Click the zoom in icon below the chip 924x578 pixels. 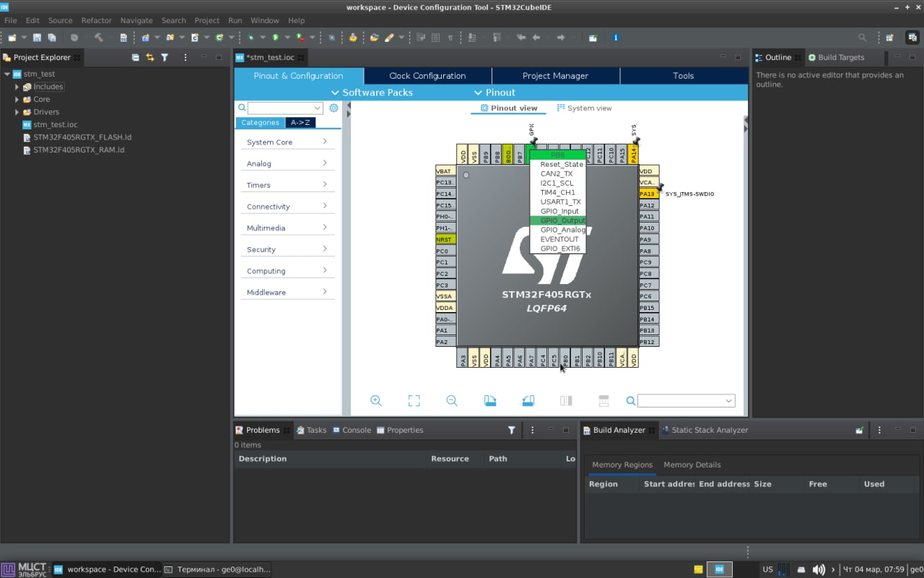[x=376, y=400]
